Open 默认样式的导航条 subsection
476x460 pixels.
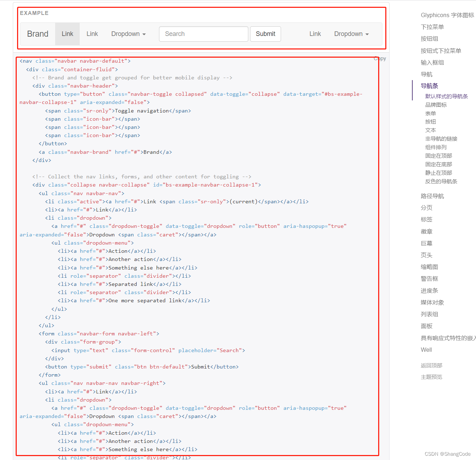446,96
